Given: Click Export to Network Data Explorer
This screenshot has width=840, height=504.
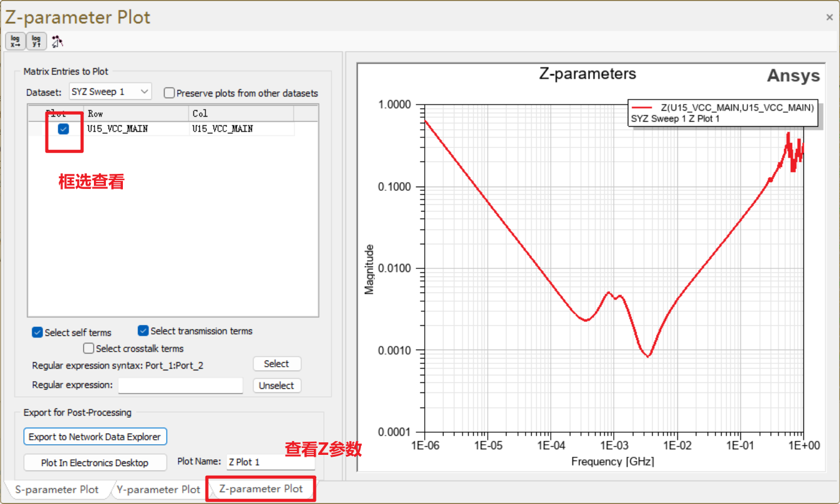Looking at the screenshot, I should (96, 437).
